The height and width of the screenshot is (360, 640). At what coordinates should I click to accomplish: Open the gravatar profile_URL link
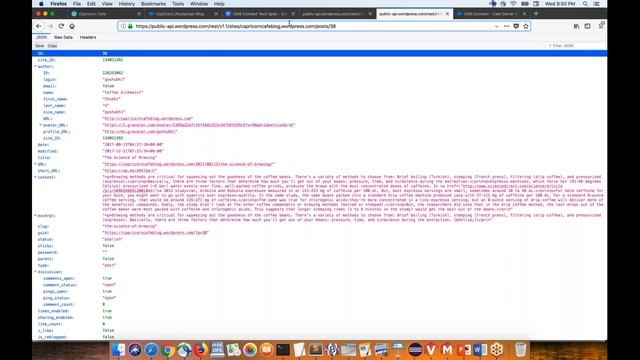140,131
